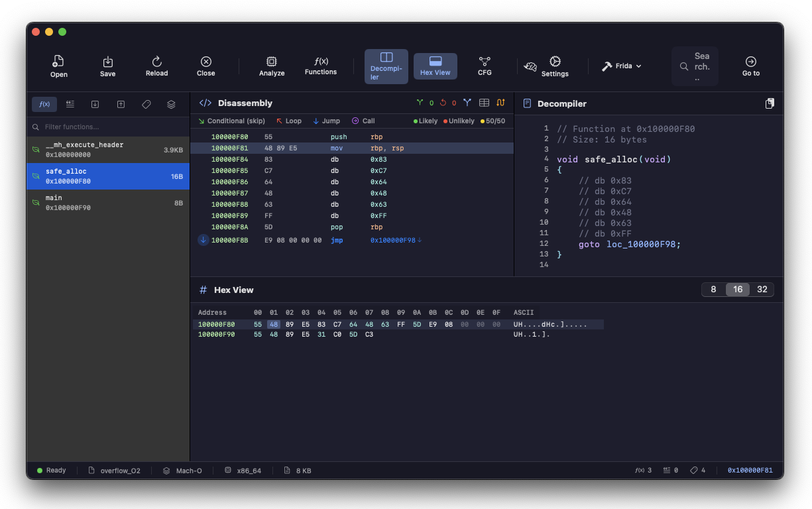Select the tags icon in the sidebar
The width and height of the screenshot is (812, 509).
pyautogui.click(x=146, y=104)
